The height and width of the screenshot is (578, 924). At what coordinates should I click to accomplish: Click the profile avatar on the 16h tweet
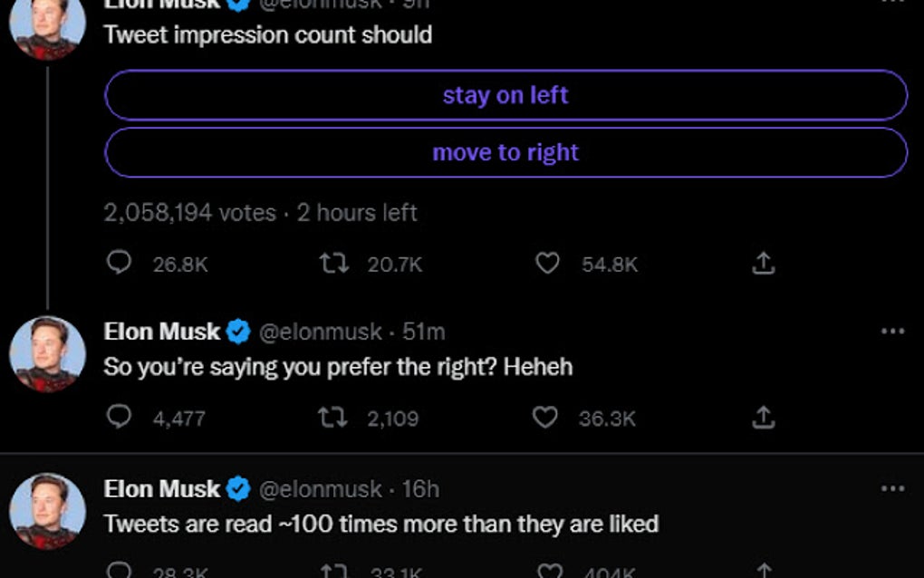coord(47,511)
